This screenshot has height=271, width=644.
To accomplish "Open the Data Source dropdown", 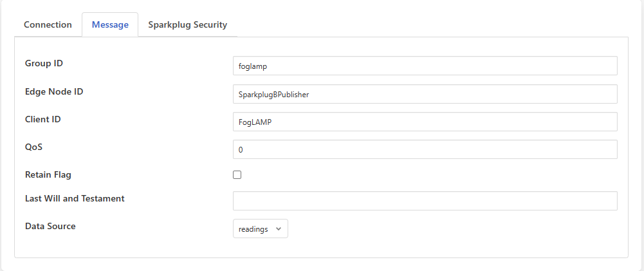I will tap(260, 229).
